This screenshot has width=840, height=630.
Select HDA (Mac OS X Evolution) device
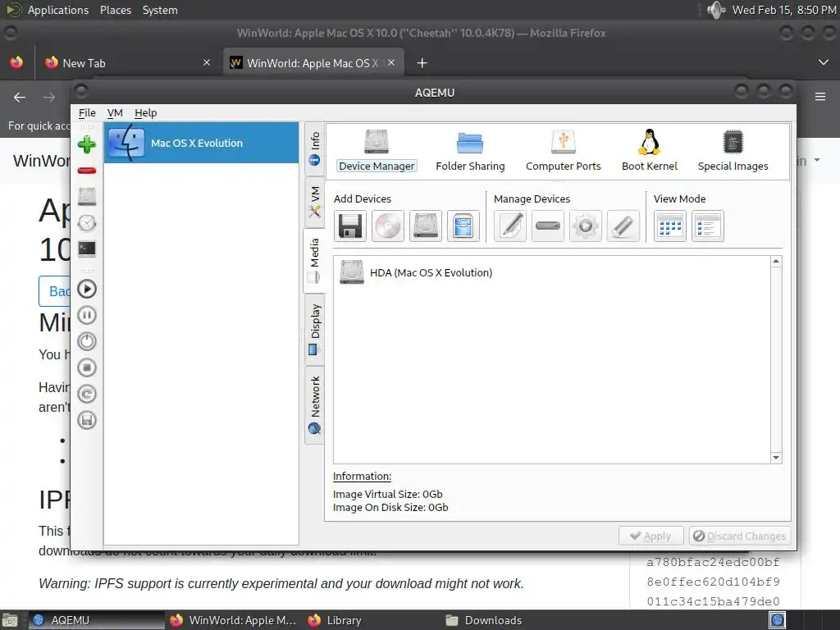click(x=416, y=272)
